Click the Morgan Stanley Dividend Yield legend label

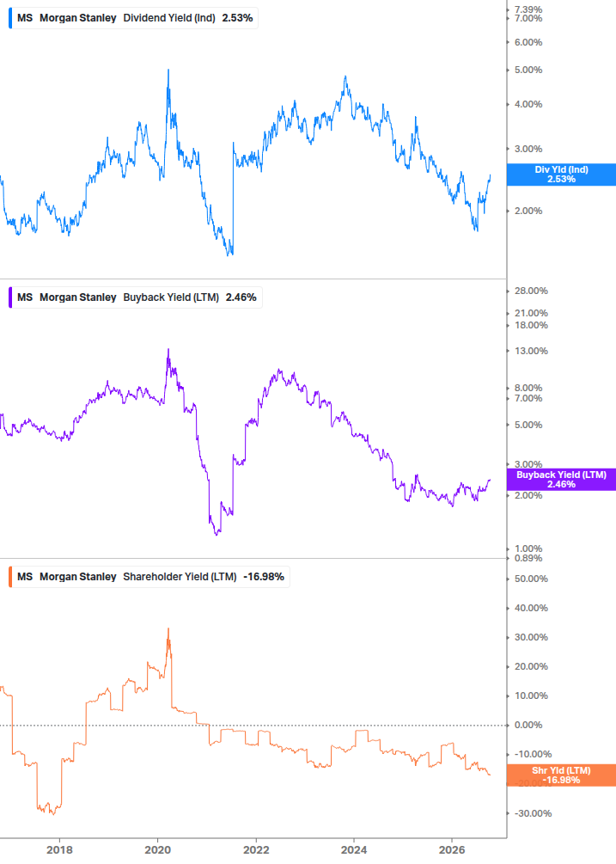point(134,18)
